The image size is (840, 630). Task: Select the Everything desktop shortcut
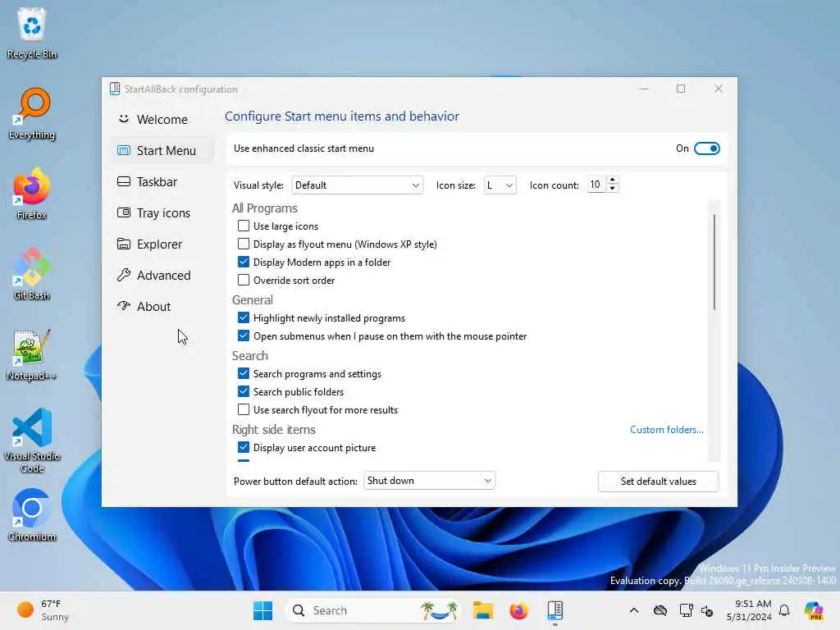[x=32, y=113]
